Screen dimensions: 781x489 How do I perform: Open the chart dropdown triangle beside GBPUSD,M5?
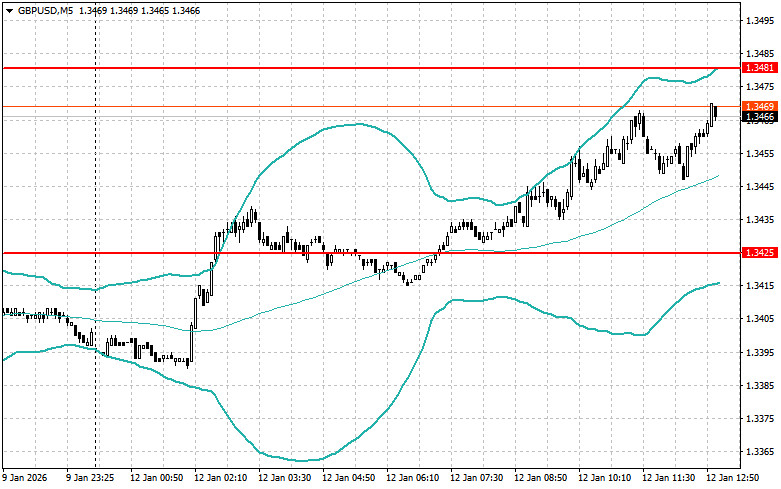[x=9, y=10]
